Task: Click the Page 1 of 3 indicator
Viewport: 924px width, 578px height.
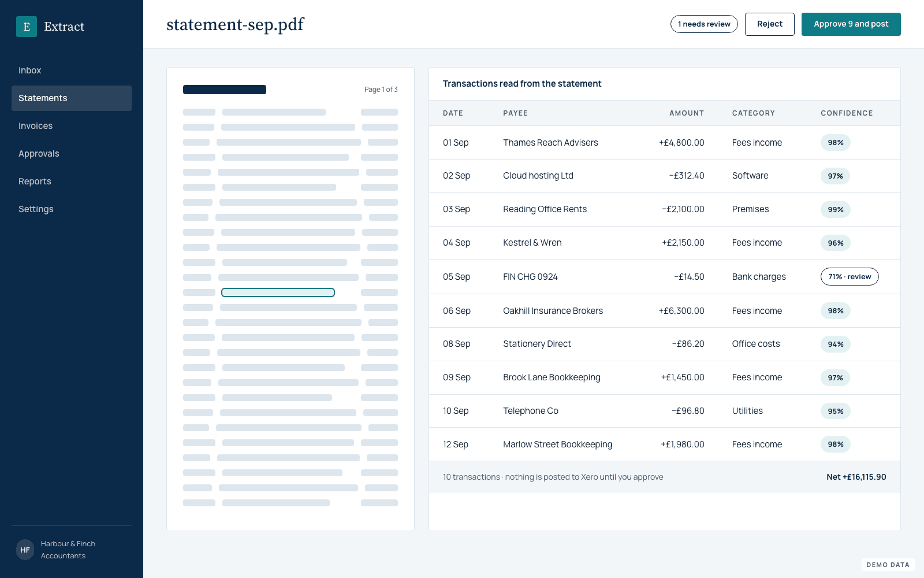Action: point(381,90)
